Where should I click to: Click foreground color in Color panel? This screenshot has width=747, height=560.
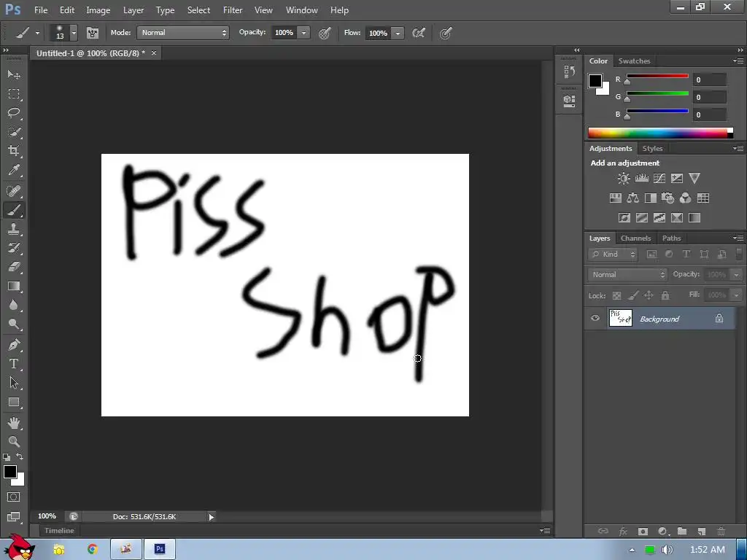click(x=595, y=81)
